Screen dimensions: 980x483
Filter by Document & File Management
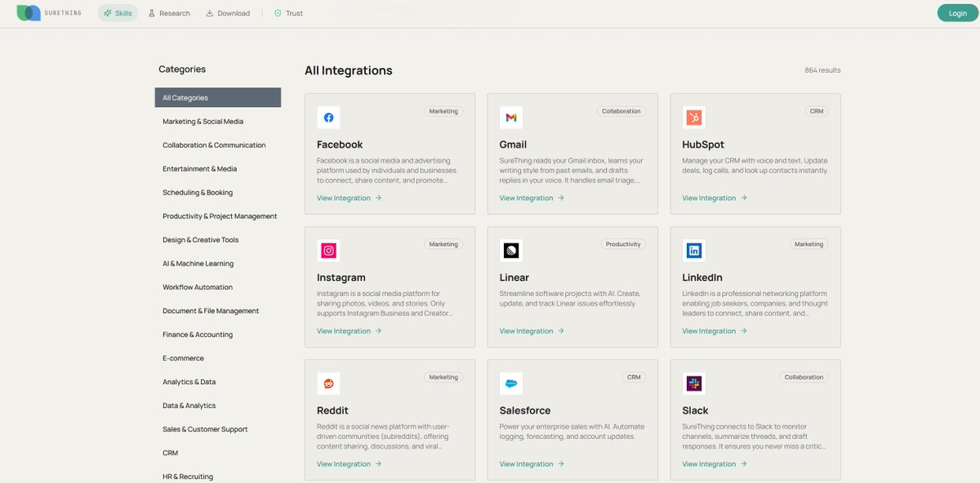coord(218,311)
